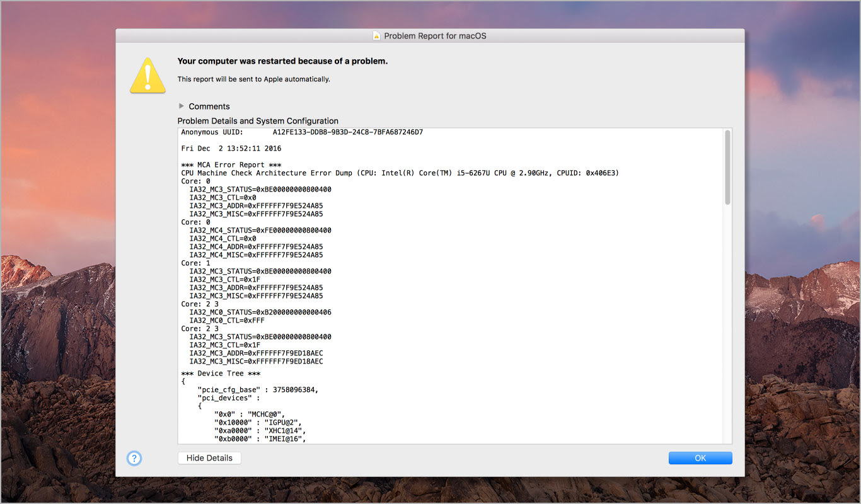Click the "pcie_cfg_base" : 3758096384 line

click(258, 390)
